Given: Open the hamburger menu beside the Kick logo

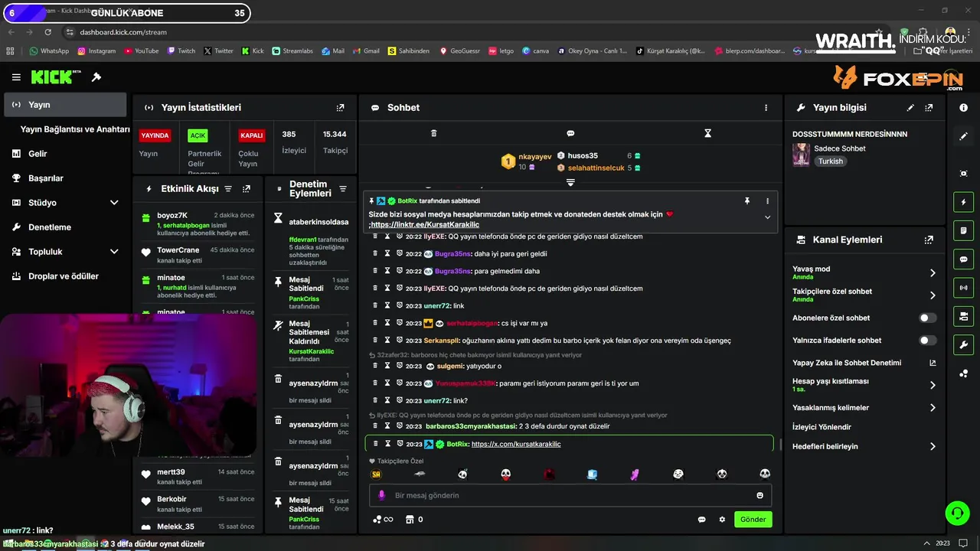Looking at the screenshot, I should coord(16,77).
